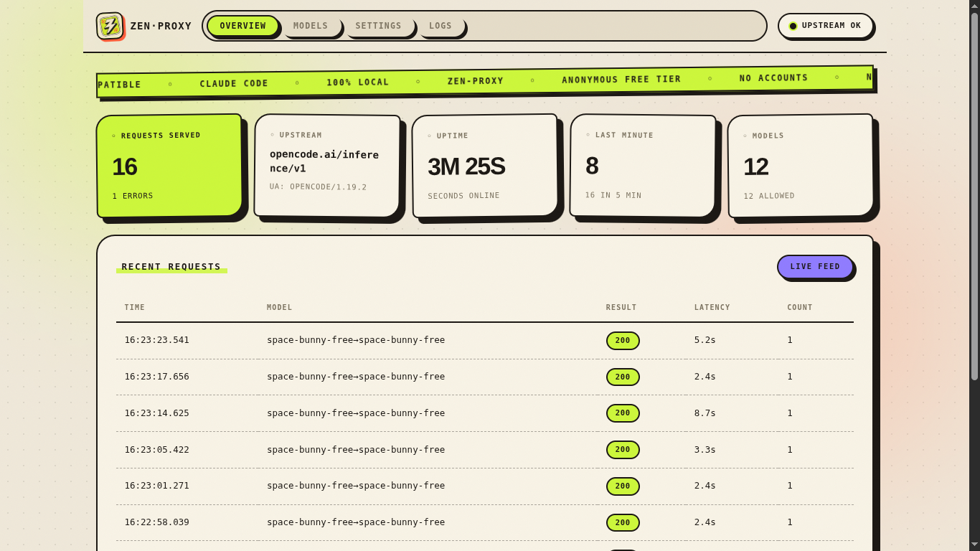
Task: Select the Requests Served card
Action: pos(169,166)
